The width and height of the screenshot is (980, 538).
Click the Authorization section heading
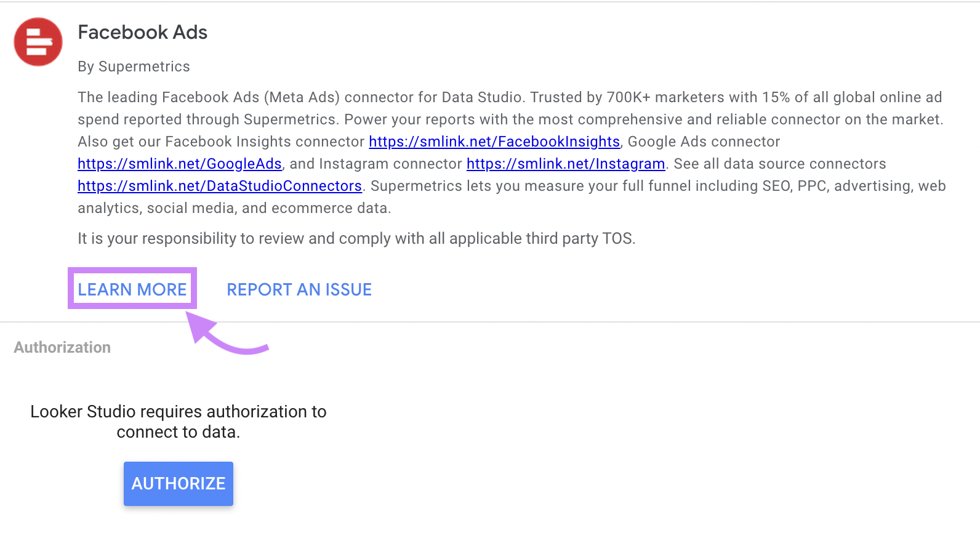tap(62, 347)
